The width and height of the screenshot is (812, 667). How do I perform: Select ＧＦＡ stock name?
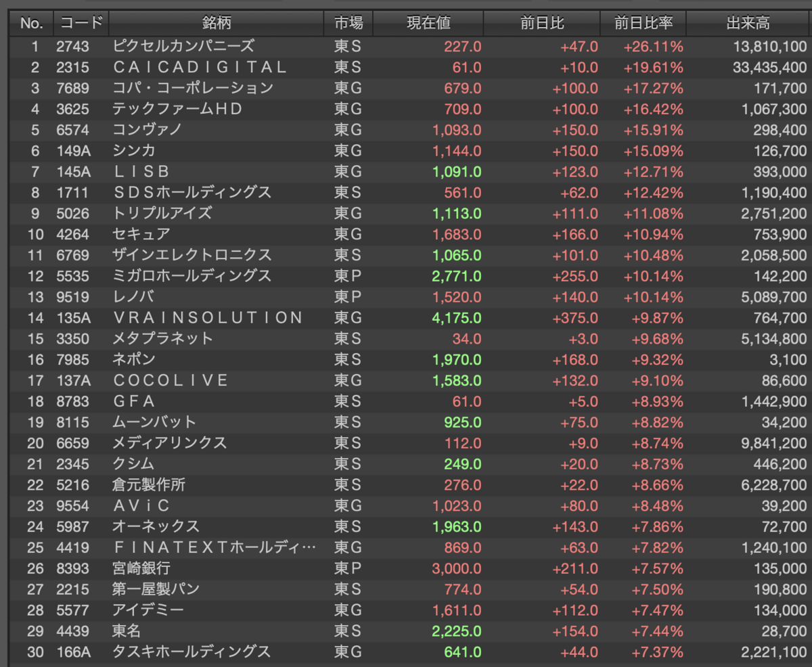coord(133,401)
